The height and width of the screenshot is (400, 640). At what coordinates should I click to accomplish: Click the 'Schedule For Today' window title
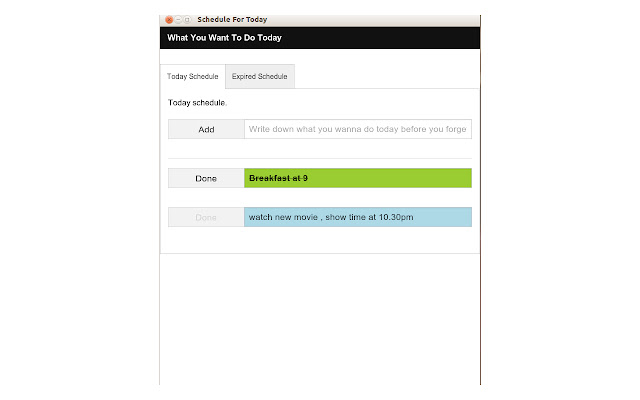(x=232, y=20)
